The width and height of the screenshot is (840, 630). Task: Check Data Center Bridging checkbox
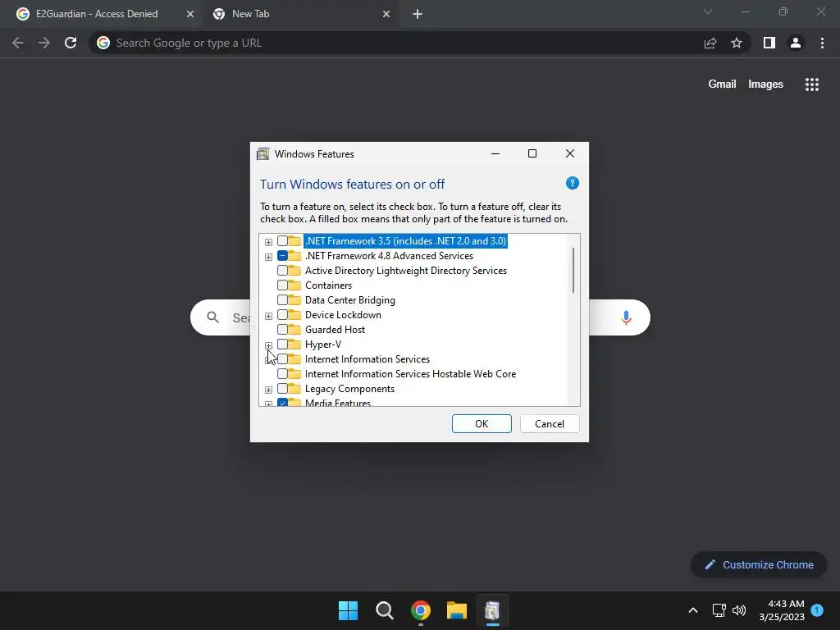coord(282,300)
